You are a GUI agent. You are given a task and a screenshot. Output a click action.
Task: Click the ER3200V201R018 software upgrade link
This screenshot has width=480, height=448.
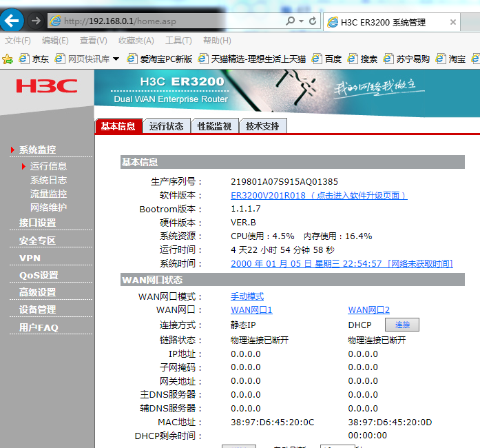click(319, 196)
